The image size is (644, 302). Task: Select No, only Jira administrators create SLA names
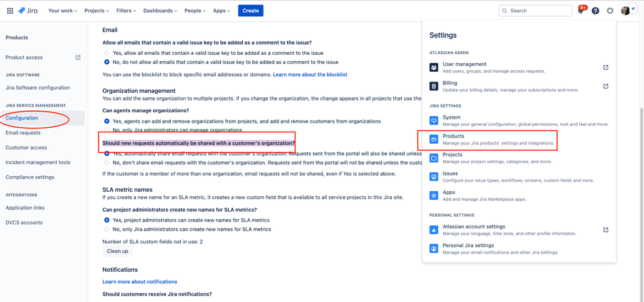pos(107,229)
